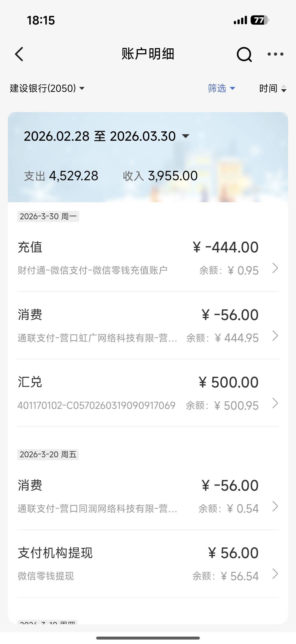
Task: Tap the 支出 4,529.28 summary
Action: pyautogui.click(x=61, y=176)
